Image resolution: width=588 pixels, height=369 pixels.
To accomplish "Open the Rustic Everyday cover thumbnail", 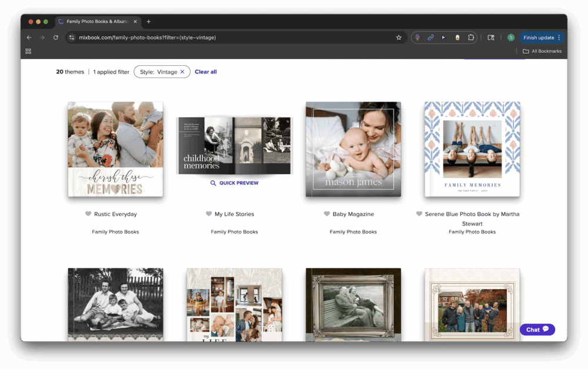I will click(x=115, y=149).
